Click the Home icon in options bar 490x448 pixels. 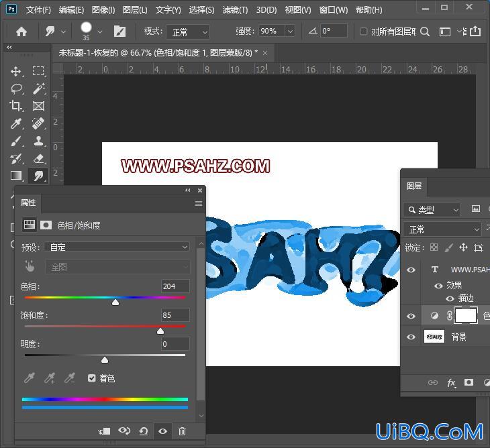(x=21, y=32)
